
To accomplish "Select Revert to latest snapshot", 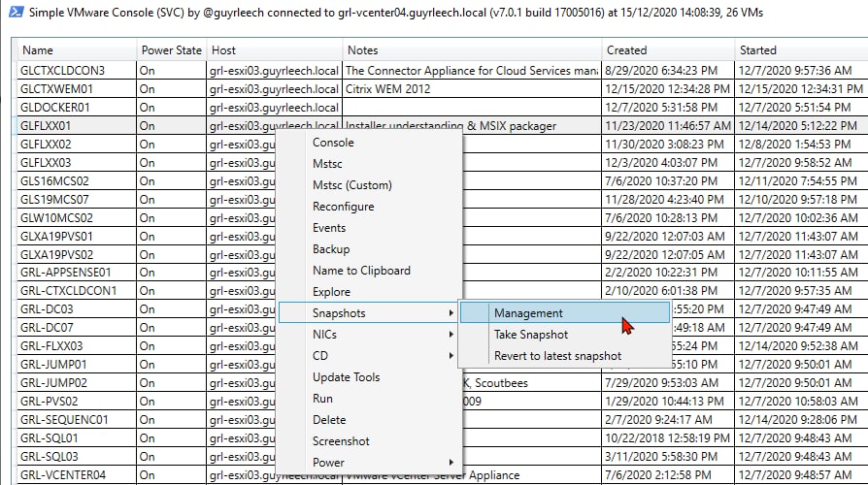I will 557,356.
